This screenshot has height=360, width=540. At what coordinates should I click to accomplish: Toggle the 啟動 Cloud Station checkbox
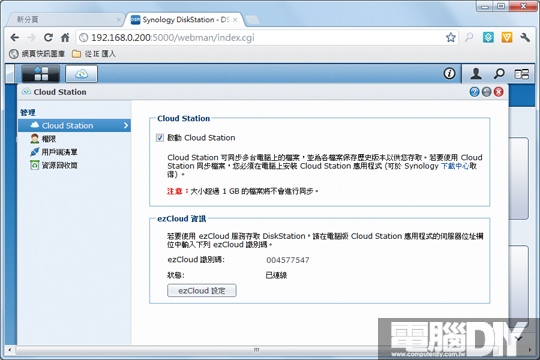pos(159,138)
